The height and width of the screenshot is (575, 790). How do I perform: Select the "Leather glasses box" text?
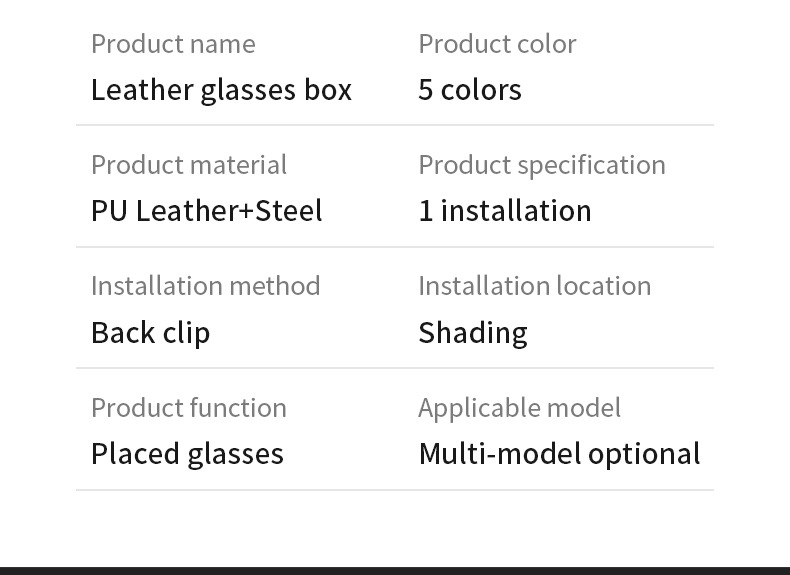[x=221, y=90]
